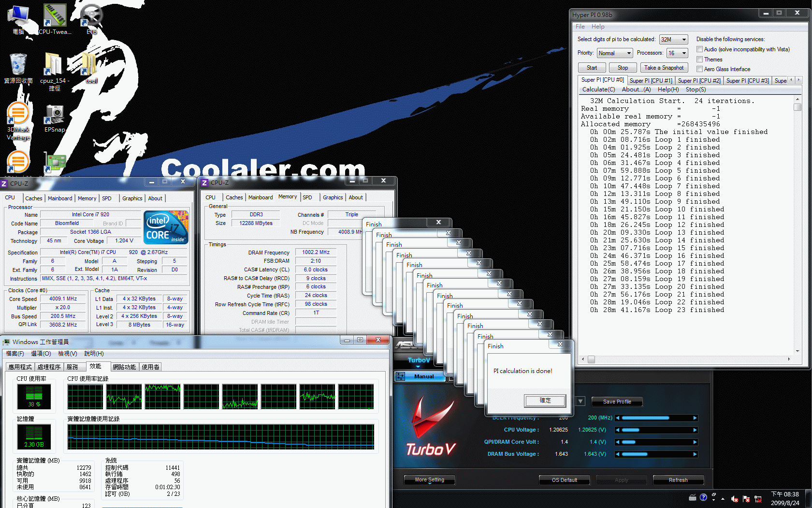Click the disconnected network tray icon
Screen dimensions: 812x508
click(758, 499)
